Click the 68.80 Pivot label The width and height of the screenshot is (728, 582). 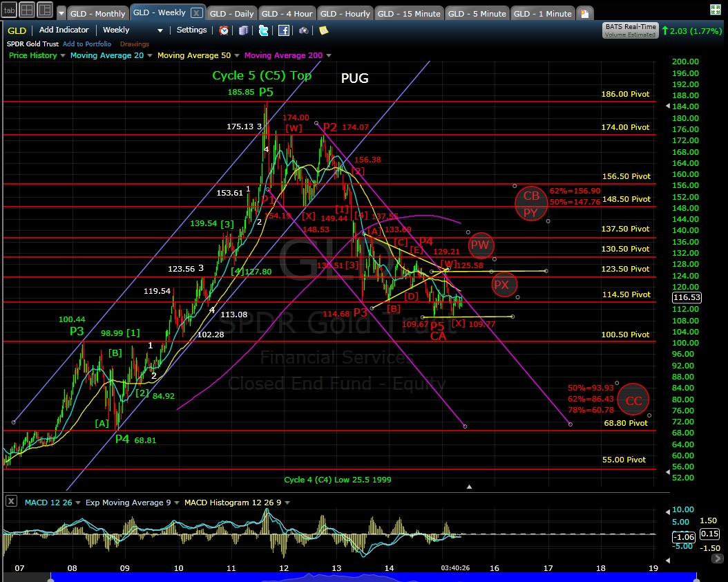tap(625, 423)
